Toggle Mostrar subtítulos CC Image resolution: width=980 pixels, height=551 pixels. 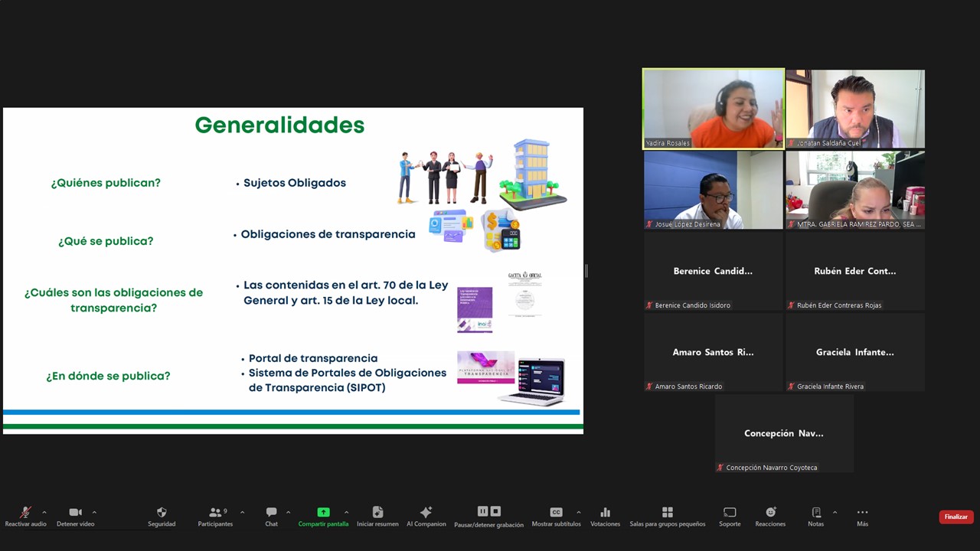click(x=556, y=513)
